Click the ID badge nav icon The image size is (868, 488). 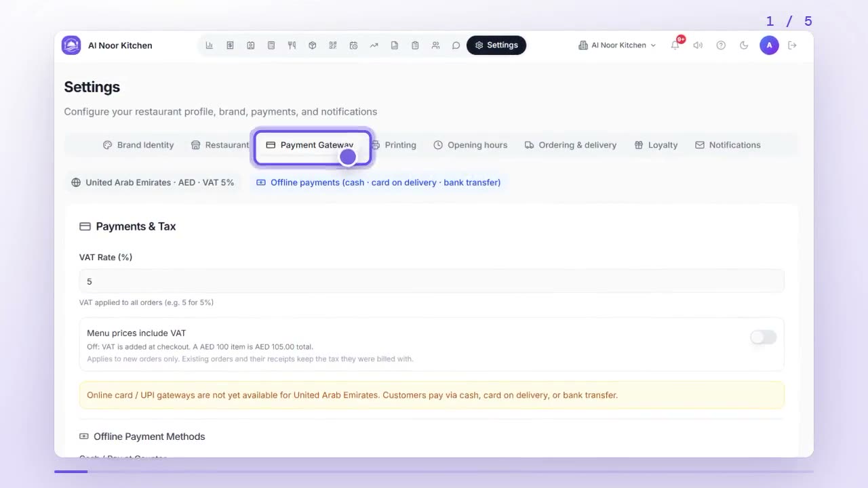(251, 45)
